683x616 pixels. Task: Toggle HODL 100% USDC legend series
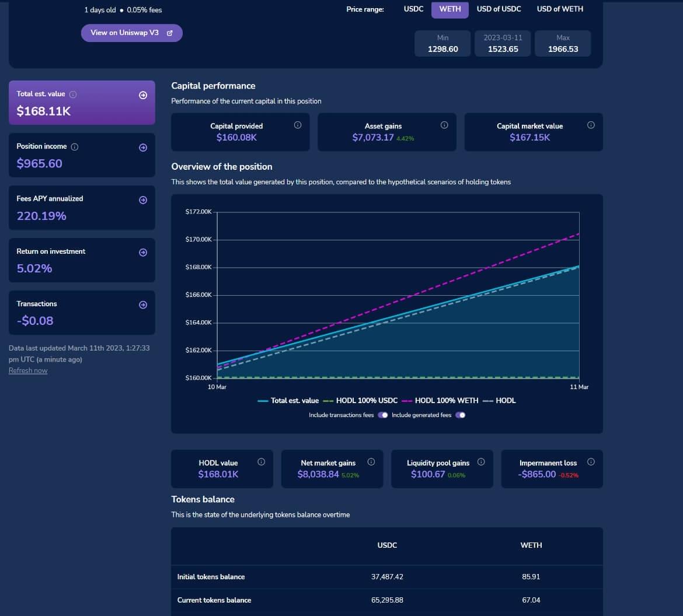click(x=360, y=401)
